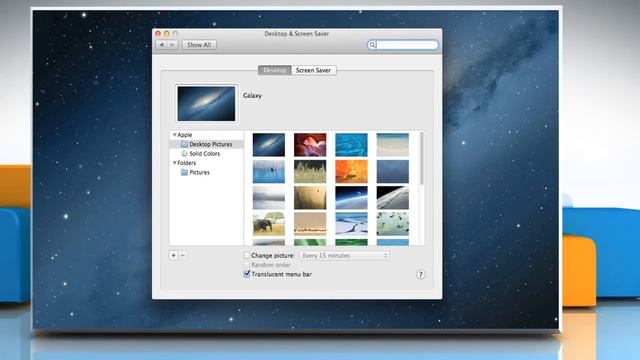Choose the Earth horizon with moon wallpaper
The height and width of the screenshot is (360, 640).
pyautogui.click(x=351, y=198)
